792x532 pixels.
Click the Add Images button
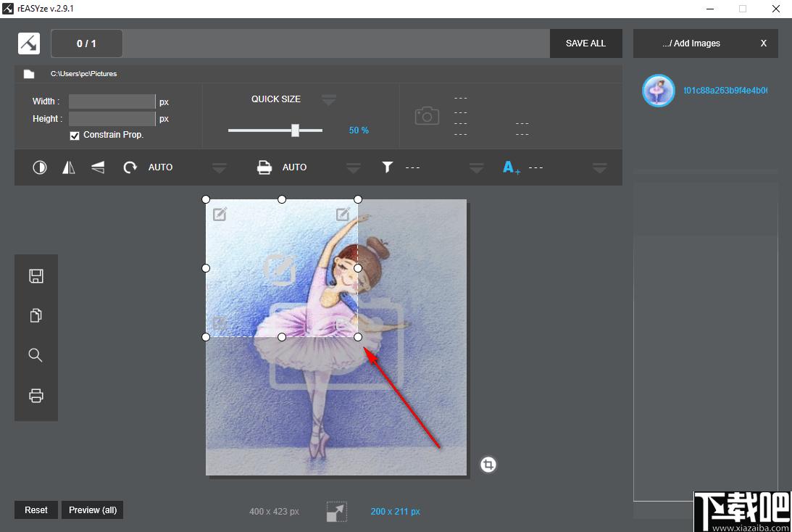point(691,43)
